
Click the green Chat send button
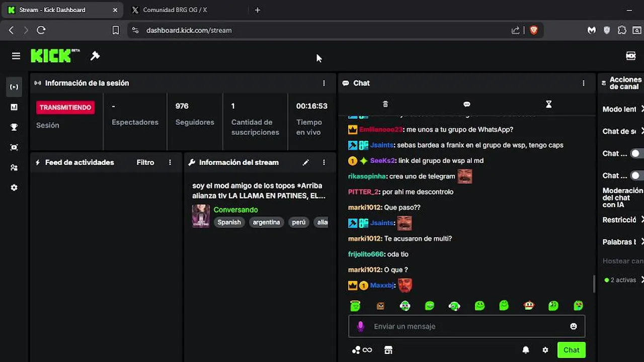pyautogui.click(x=571, y=350)
